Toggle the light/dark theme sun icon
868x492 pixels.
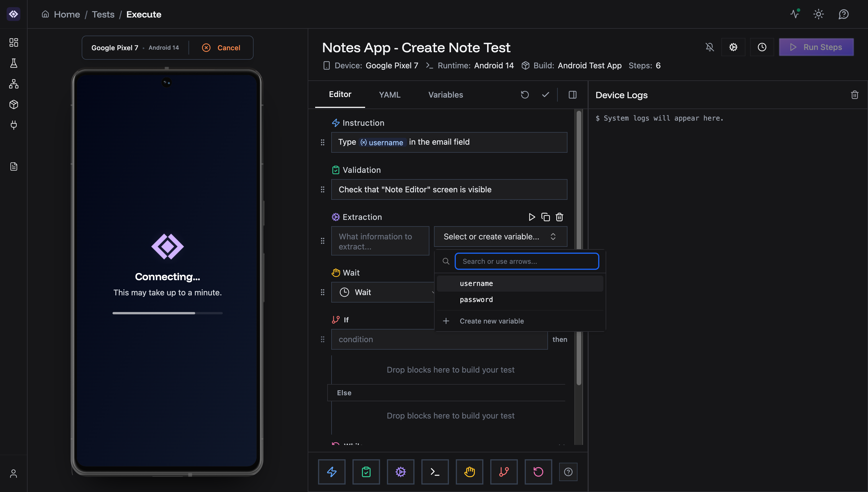[x=818, y=14]
